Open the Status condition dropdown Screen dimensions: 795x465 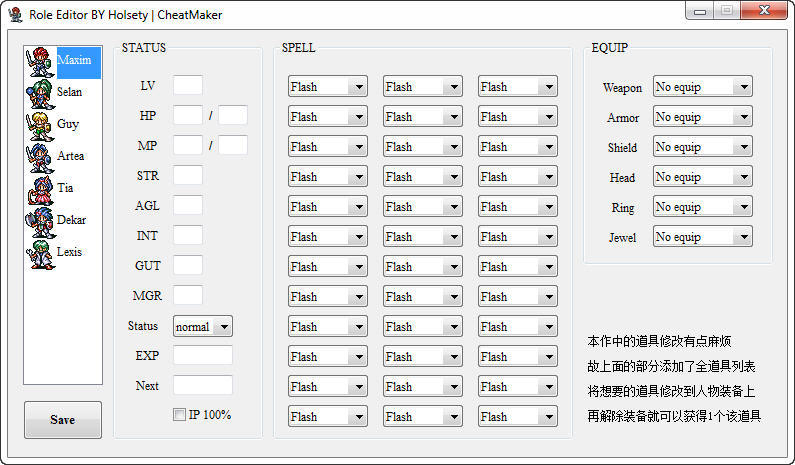pos(203,326)
